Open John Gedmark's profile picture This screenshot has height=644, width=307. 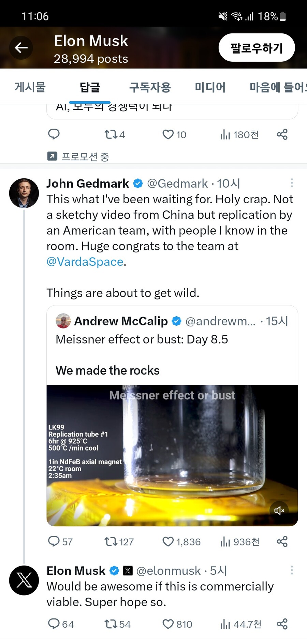point(24,193)
